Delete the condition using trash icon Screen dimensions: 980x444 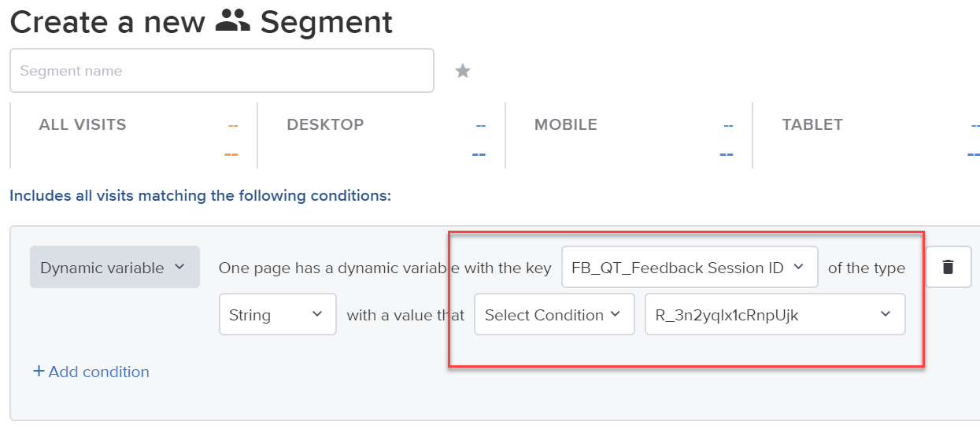(x=948, y=267)
